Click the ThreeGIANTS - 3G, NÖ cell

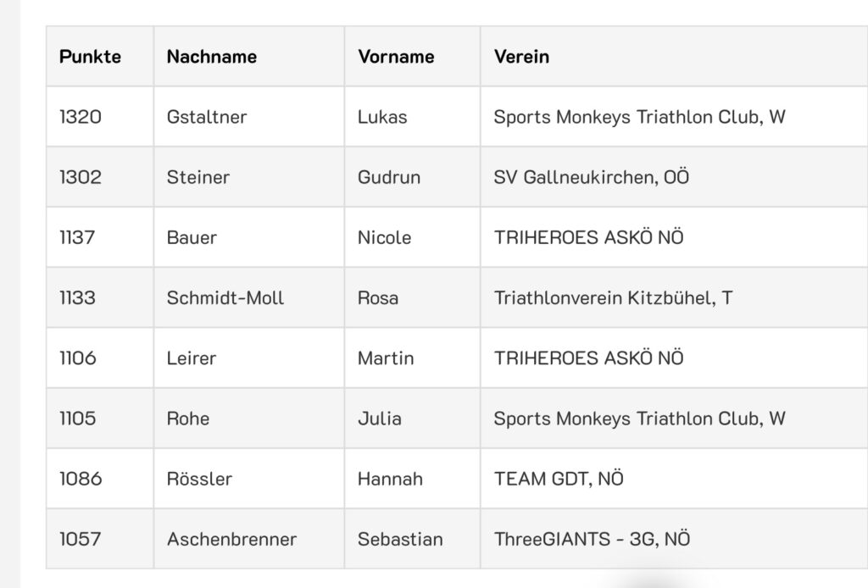click(592, 538)
